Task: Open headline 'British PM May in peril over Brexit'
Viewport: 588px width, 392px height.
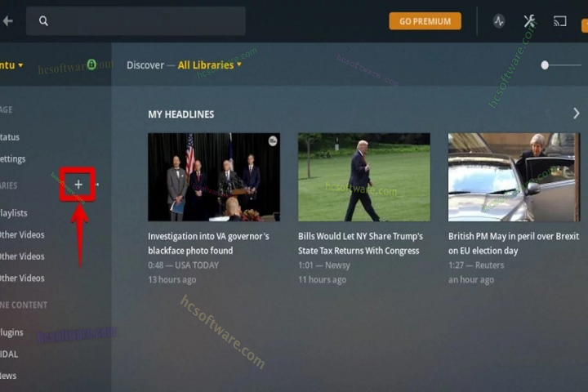Action: 514,243
